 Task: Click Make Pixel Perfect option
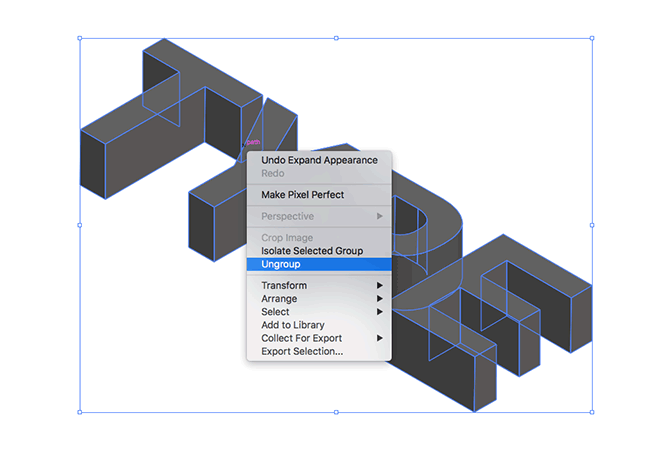pyautogui.click(x=302, y=195)
